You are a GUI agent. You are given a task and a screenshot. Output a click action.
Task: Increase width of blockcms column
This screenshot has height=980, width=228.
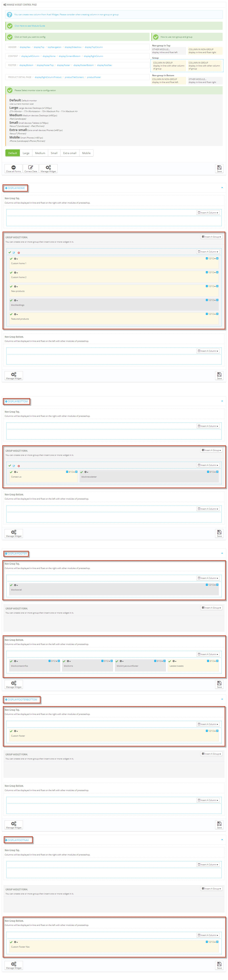[111, 661]
